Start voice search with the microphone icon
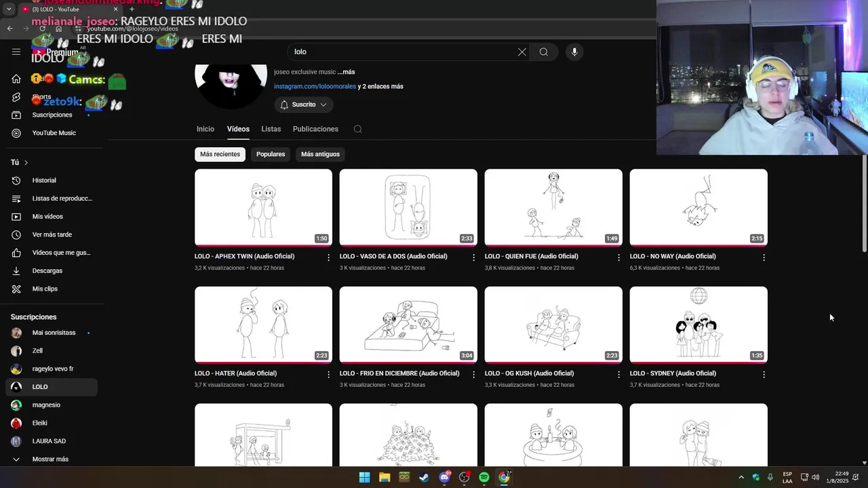This screenshot has height=488, width=868. [x=574, y=52]
